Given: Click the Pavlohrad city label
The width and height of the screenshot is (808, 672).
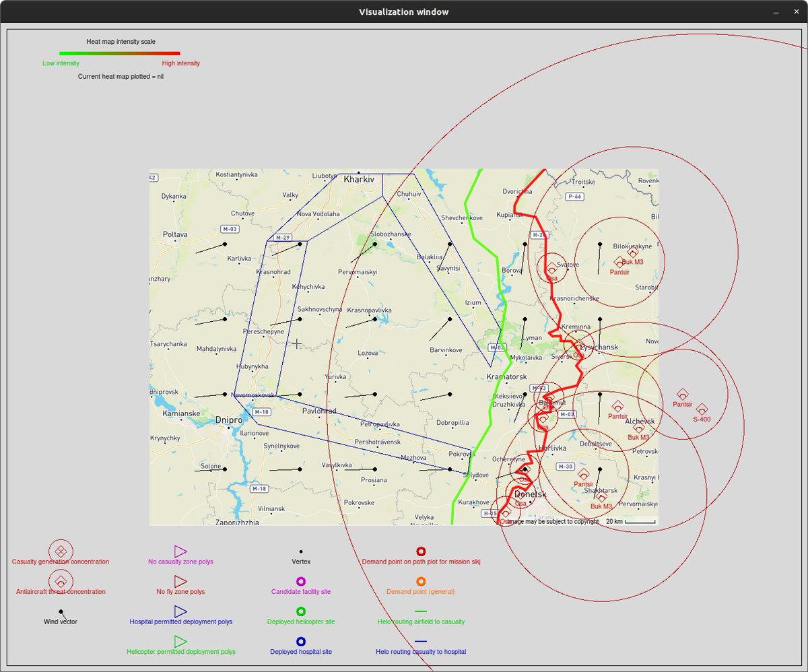Looking at the screenshot, I should 319,411.
